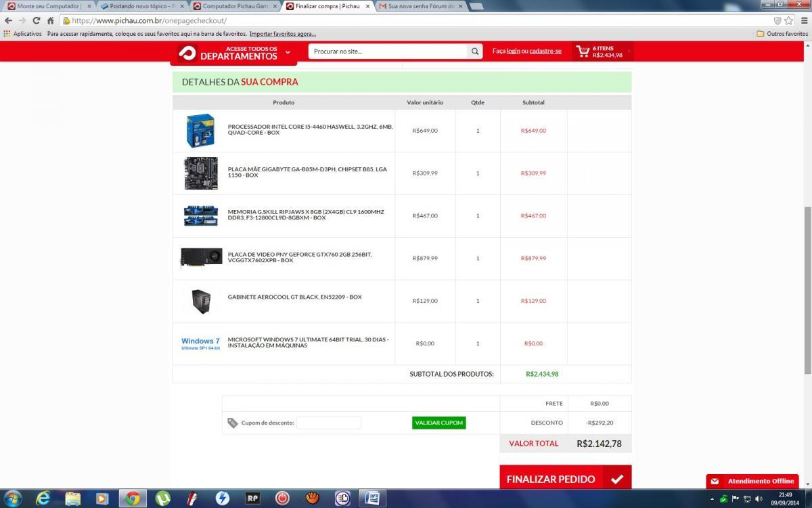The image size is (812, 508).
Task: Show hidden system tray icons arrow
Action: (x=713, y=499)
